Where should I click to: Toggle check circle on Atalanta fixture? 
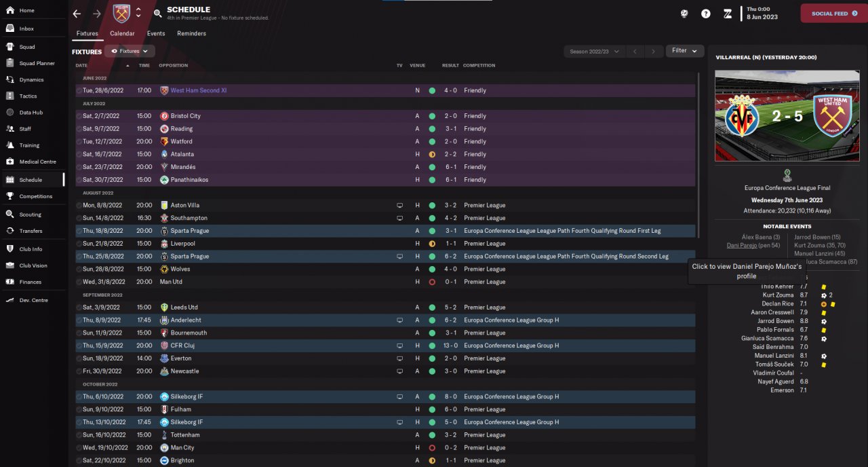coord(79,154)
